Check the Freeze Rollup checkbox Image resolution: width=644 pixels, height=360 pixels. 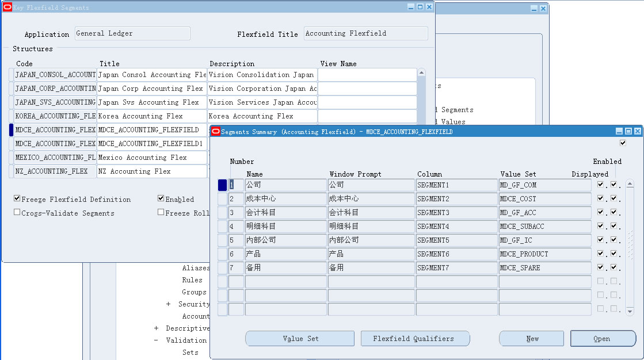pyautogui.click(x=161, y=212)
